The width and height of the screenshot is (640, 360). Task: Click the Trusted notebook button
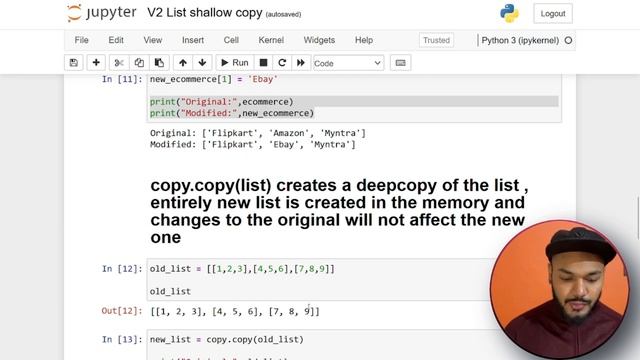point(436,40)
